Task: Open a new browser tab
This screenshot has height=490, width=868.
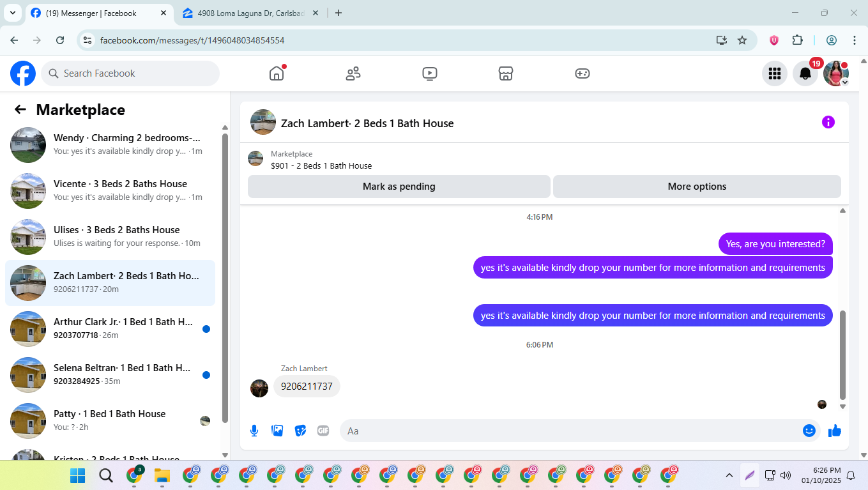Action: pos(339,13)
